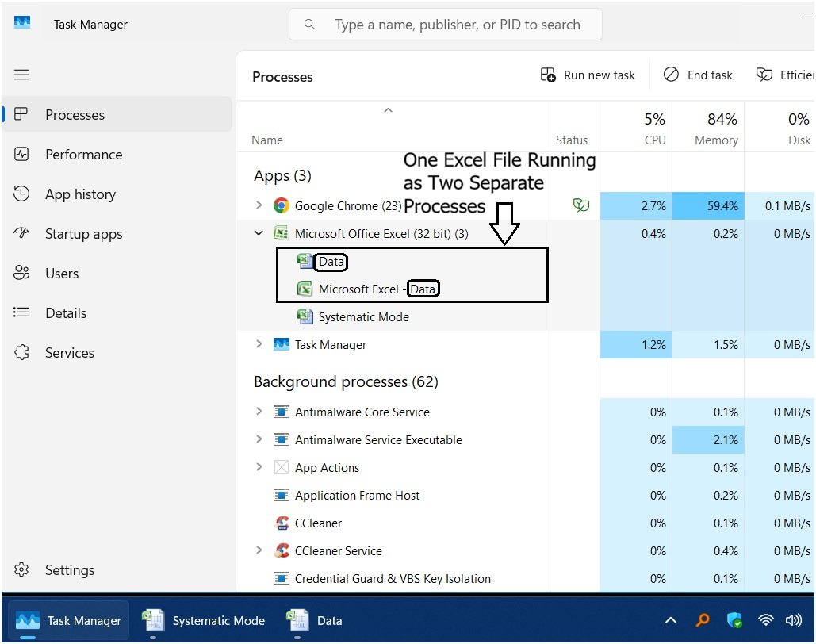Expand the Antimalware Core Service row
This screenshot has height=644, width=816.
(x=259, y=412)
